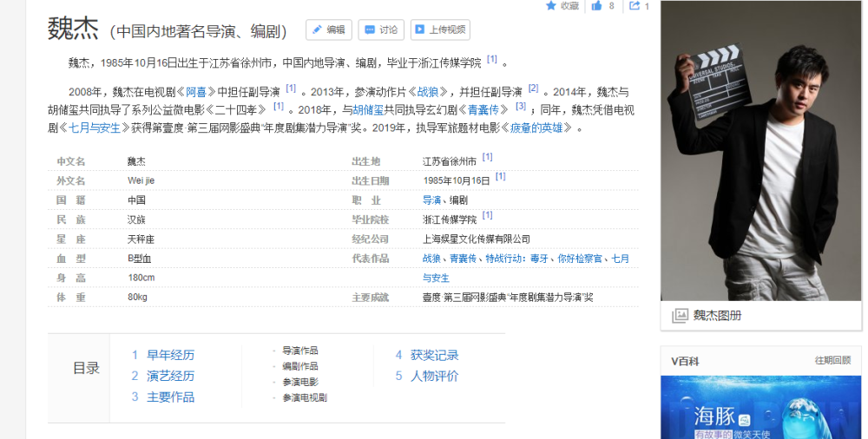Open the 战狼 link in summary paragraph
The image size is (868, 439).
pyautogui.click(x=428, y=92)
